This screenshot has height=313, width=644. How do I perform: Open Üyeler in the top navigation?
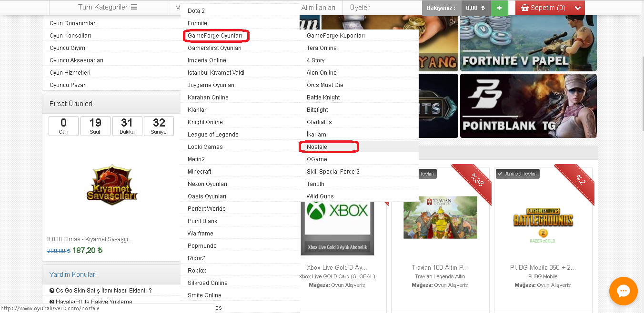(360, 8)
